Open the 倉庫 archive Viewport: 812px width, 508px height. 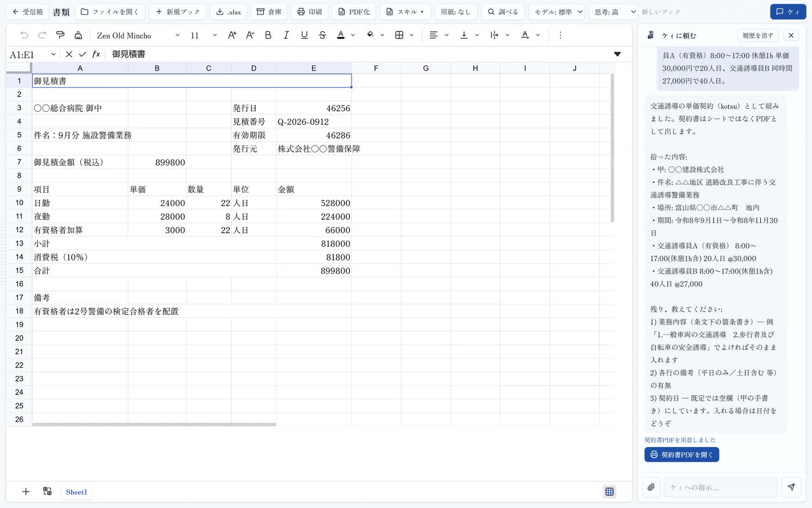[269, 12]
